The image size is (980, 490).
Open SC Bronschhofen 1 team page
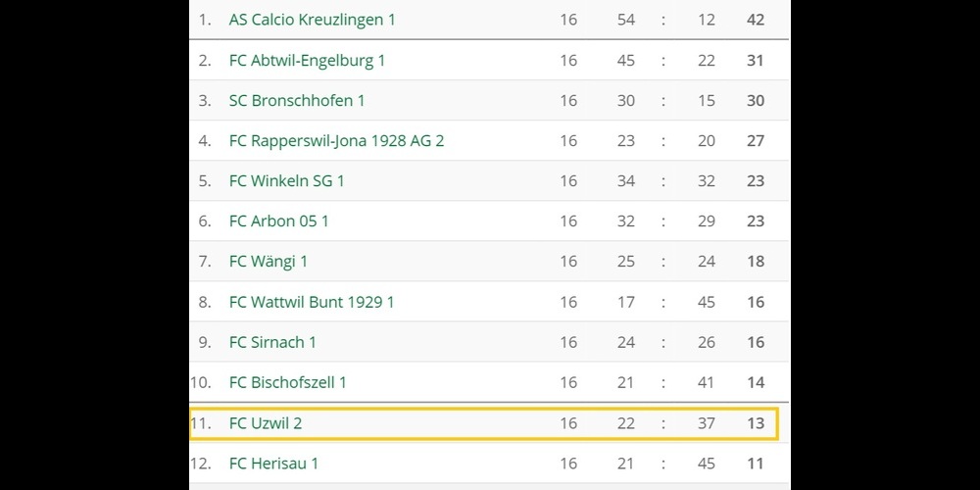pos(297,101)
